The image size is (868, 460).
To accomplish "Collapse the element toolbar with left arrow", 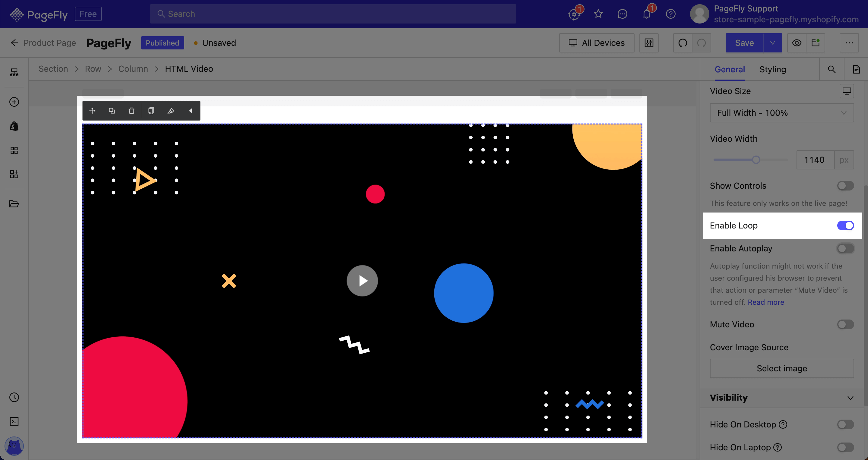I will tap(190, 111).
